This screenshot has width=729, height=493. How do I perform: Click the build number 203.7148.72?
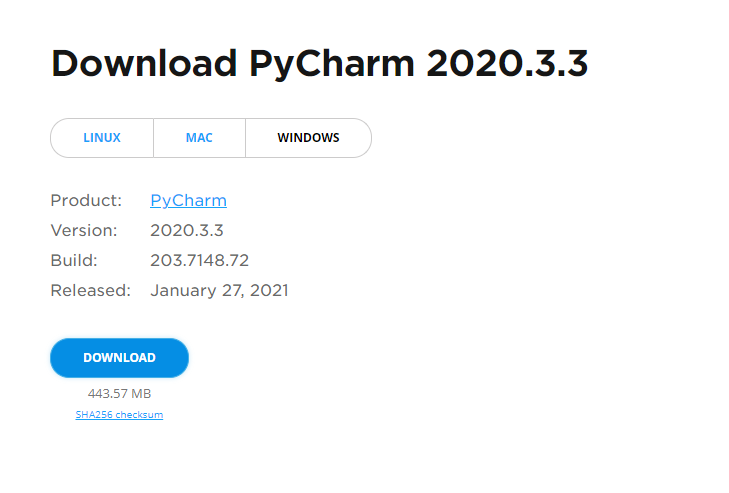(199, 261)
